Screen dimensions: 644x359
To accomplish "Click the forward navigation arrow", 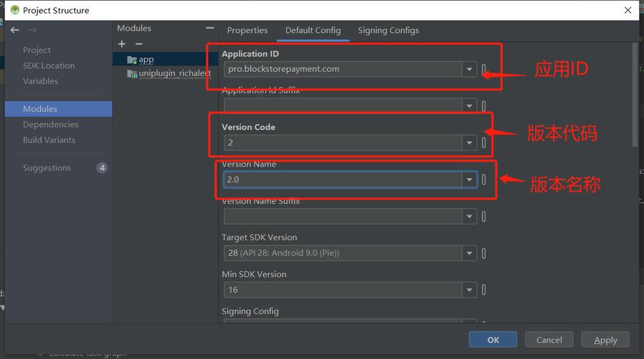I will pos(32,30).
